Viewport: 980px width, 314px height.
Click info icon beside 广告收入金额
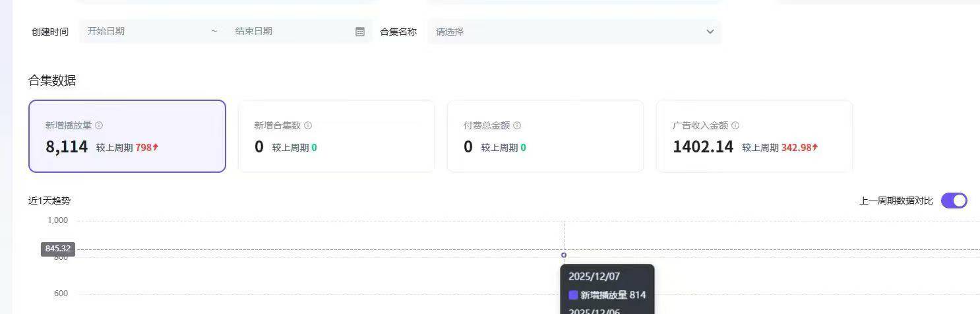[x=735, y=125]
